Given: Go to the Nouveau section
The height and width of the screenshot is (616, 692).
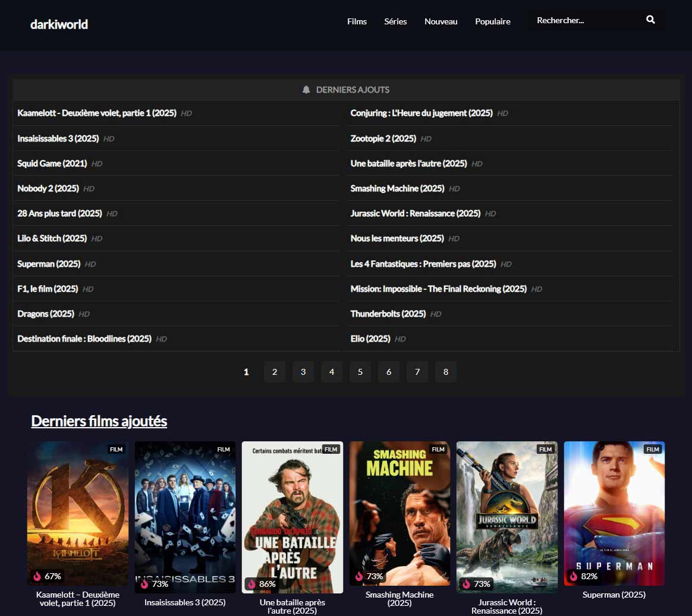Looking at the screenshot, I should coord(441,21).
